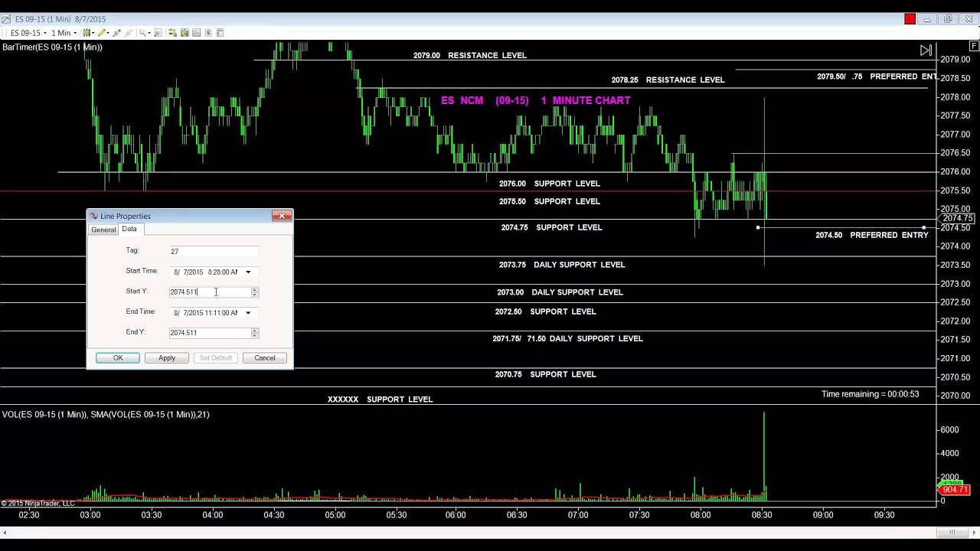Screen dimensions: 980x551
Task: Open the data grid window icon
Action: point(219,33)
